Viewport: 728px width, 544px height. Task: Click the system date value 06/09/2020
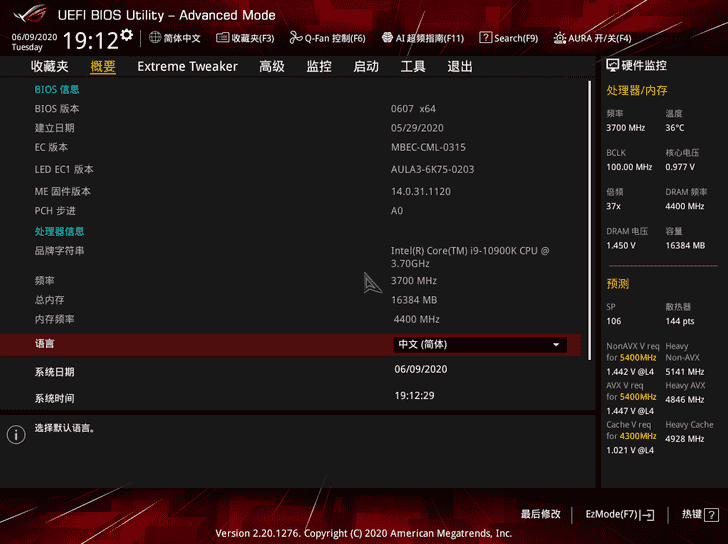pos(421,369)
